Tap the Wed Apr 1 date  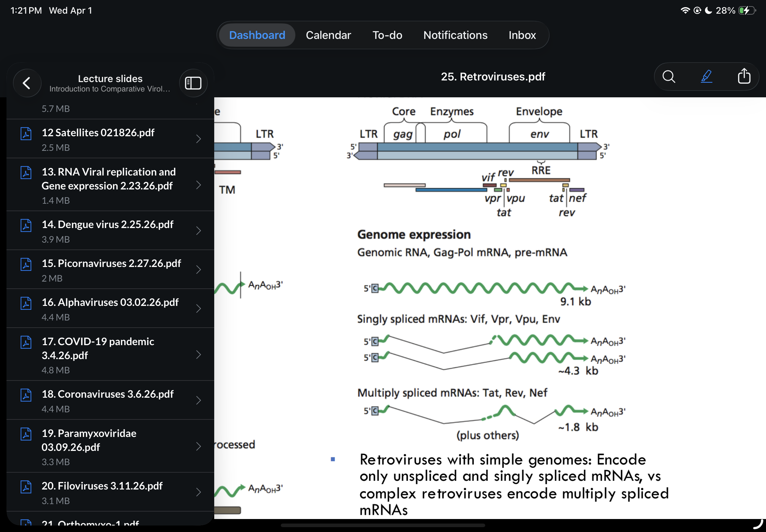(x=71, y=11)
